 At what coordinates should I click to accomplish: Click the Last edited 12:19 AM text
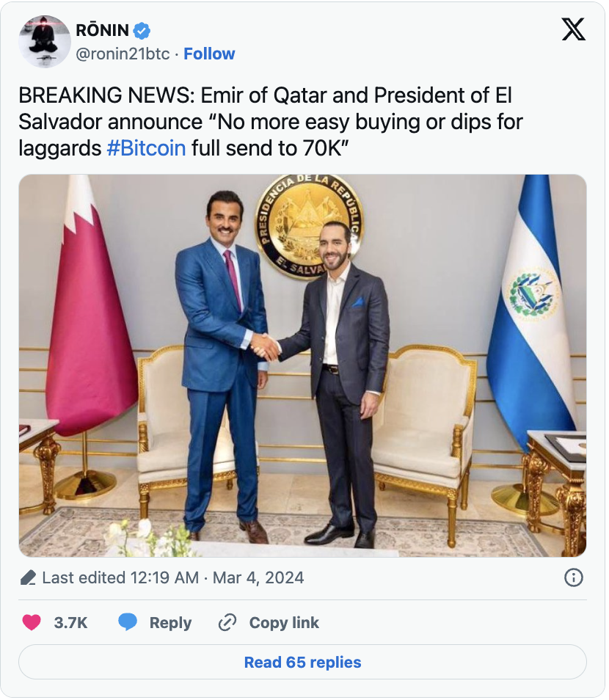pos(120,577)
